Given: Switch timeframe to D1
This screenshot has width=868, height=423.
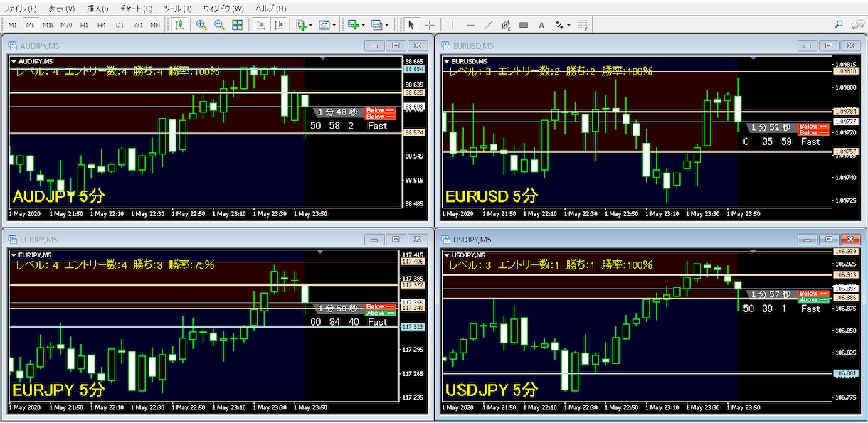Looking at the screenshot, I should pos(120,25).
